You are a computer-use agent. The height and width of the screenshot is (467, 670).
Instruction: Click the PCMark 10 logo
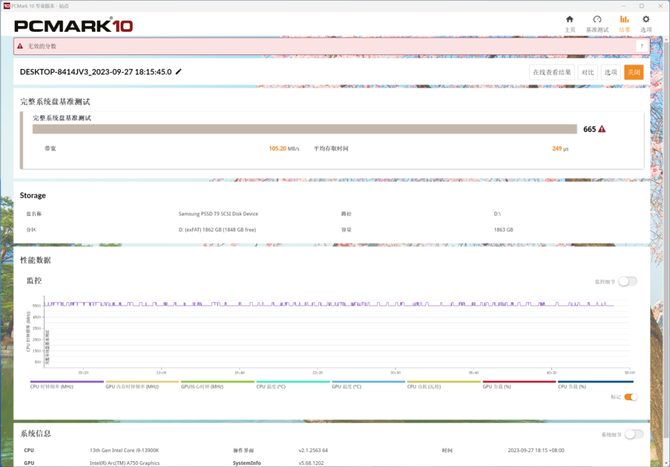coord(73,26)
